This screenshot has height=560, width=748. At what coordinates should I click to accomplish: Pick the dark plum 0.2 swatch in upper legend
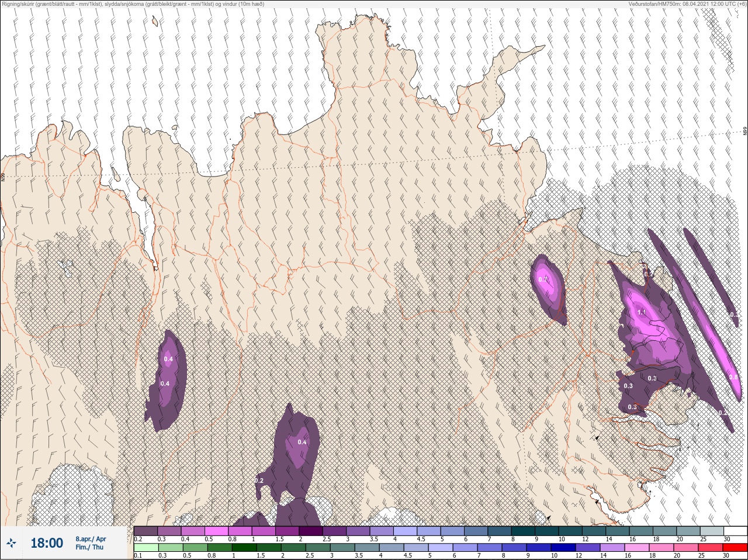point(146,531)
